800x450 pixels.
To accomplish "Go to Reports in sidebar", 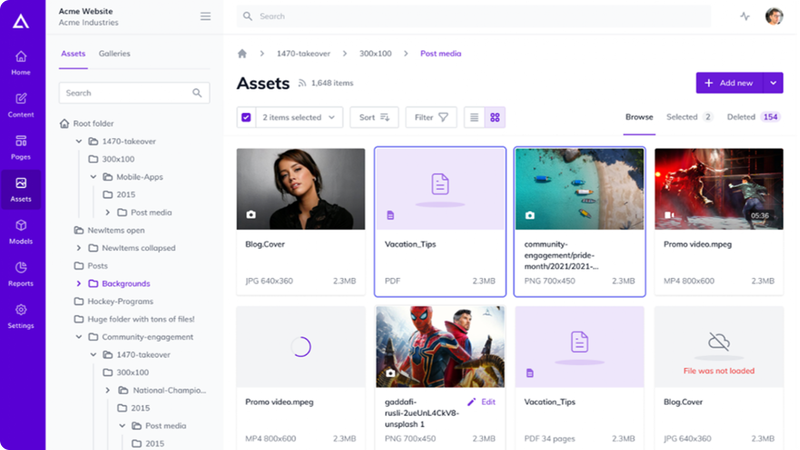I will click(x=21, y=273).
